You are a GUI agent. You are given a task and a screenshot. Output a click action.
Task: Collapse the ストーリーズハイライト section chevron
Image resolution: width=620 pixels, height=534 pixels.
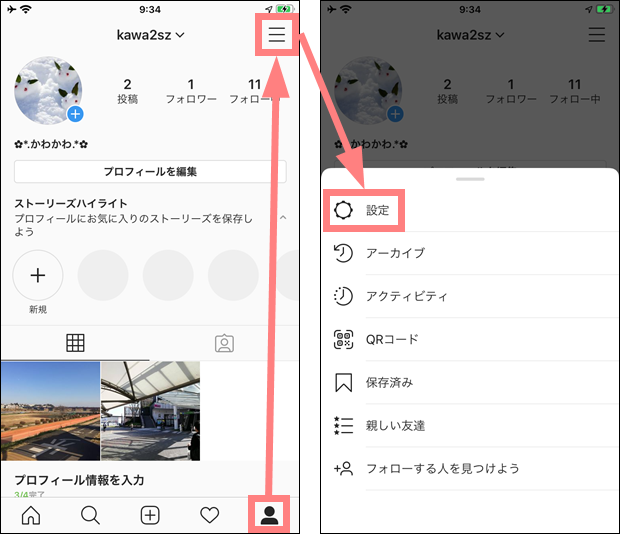283,217
